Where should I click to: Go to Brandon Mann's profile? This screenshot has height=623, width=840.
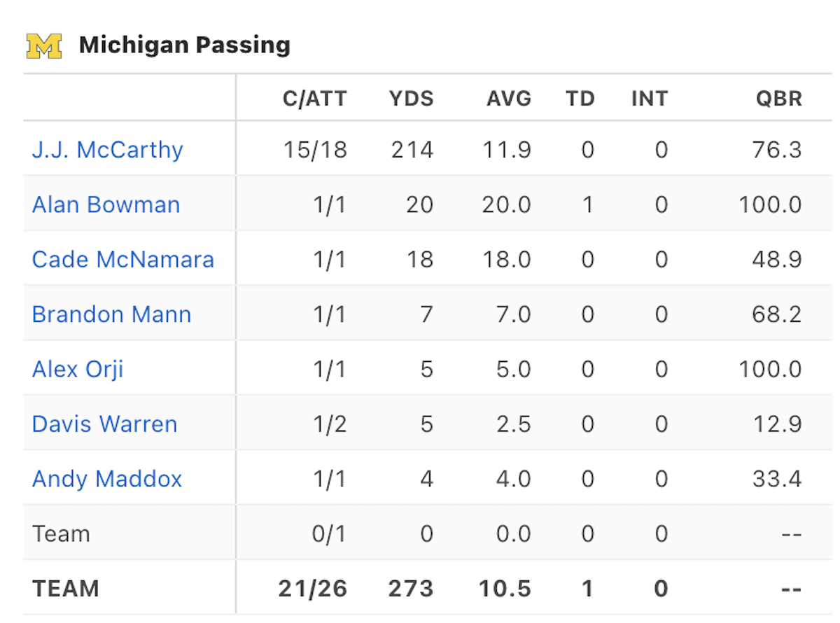tap(112, 314)
